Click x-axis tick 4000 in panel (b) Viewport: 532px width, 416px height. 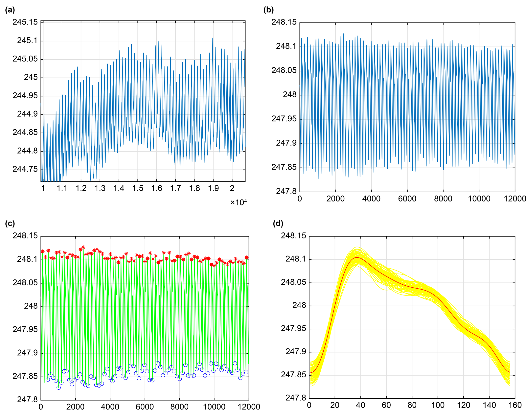point(371,199)
